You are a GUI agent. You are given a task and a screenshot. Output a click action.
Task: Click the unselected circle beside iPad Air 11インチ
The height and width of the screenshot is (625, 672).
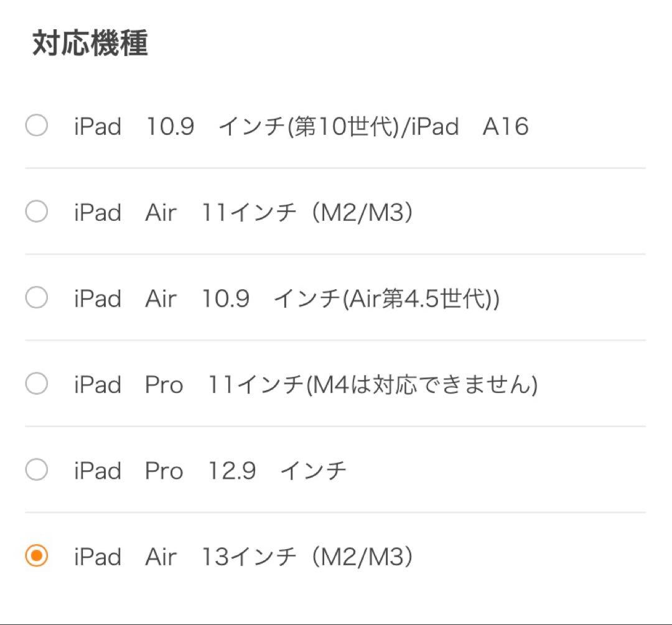[36, 212]
